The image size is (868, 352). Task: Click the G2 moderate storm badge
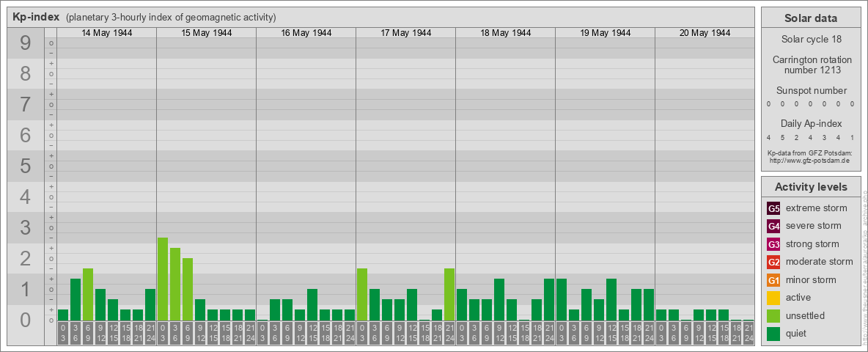click(774, 262)
